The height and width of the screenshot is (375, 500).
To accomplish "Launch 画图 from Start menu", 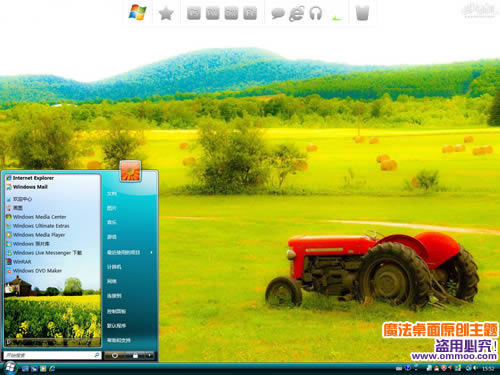I will pyautogui.click(x=14, y=208).
